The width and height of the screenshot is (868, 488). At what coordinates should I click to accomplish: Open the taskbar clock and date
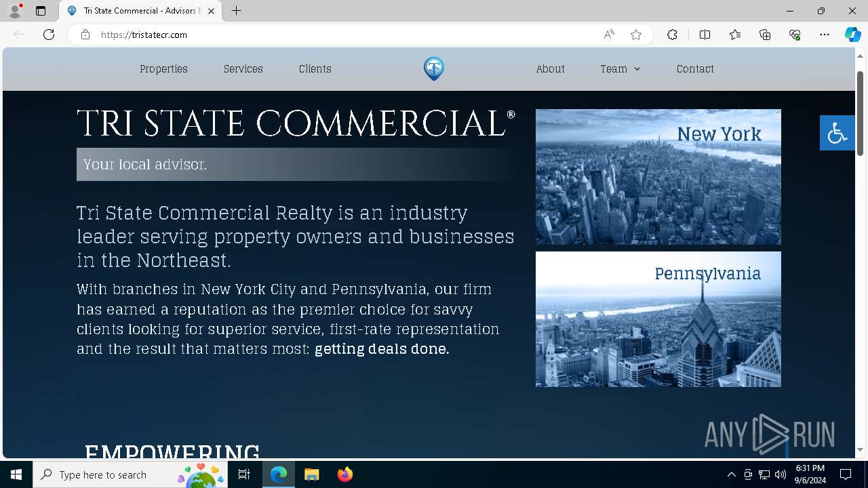[810, 474]
